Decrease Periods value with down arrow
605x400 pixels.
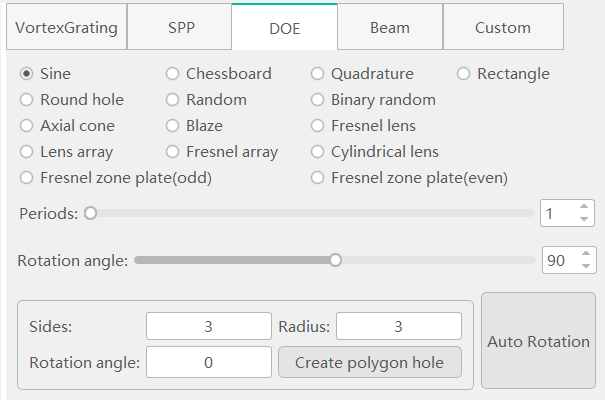click(x=584, y=219)
